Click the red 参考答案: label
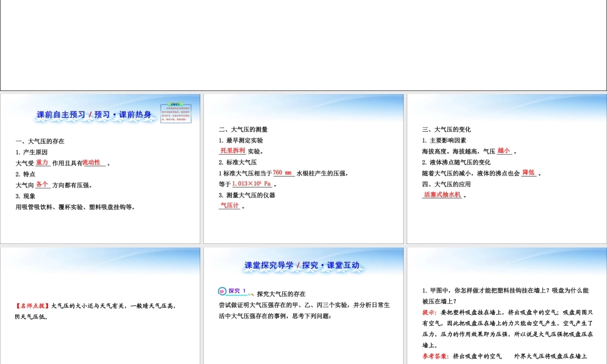This screenshot has width=607, height=364. (x=436, y=356)
